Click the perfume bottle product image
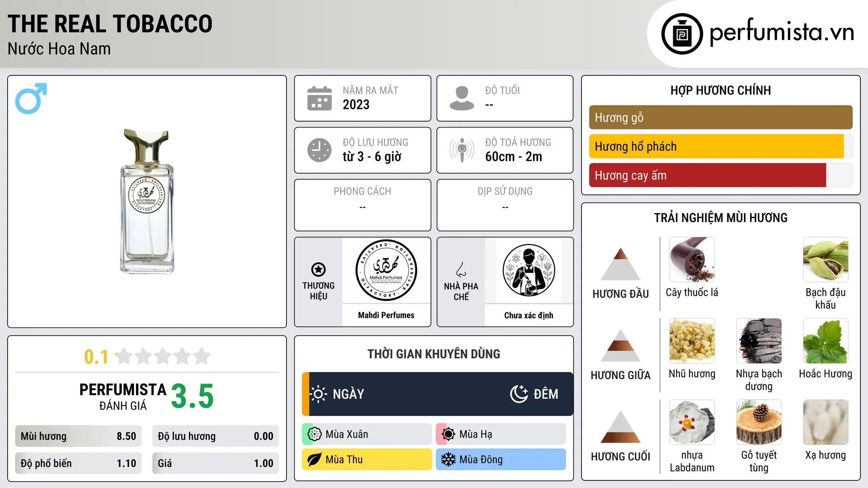 [x=147, y=201]
